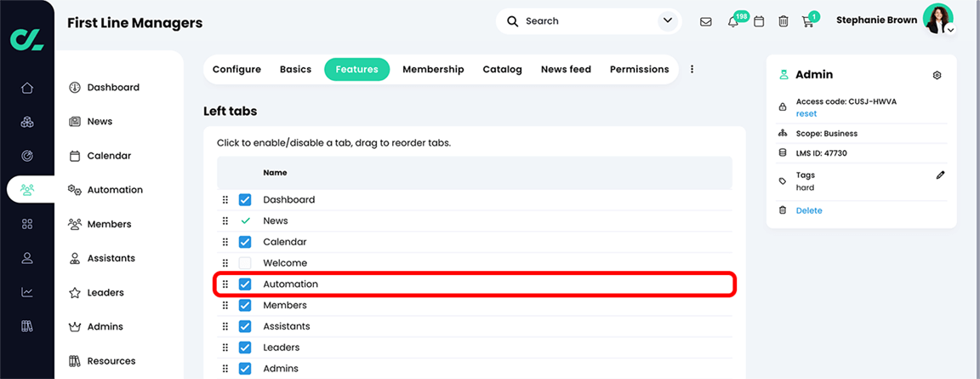980x379 pixels.
Task: Open the target goals icon in the left rail
Action: pyautogui.click(x=27, y=156)
